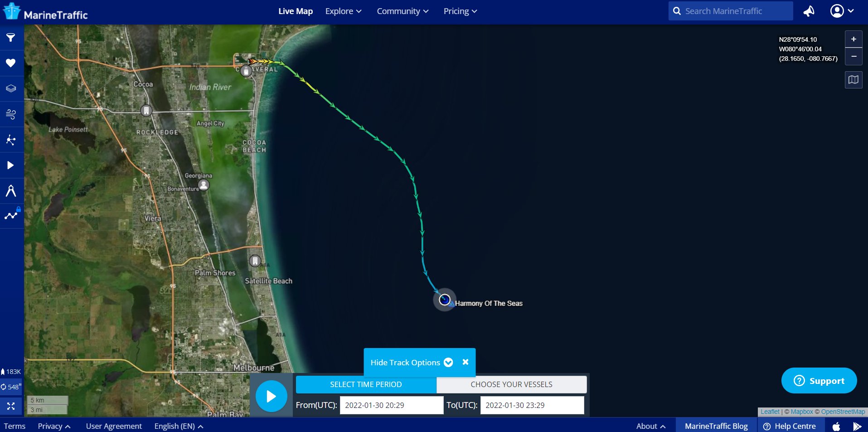868x432 pixels.
Task: Toggle fullscreen map view icon
Action: click(11, 406)
